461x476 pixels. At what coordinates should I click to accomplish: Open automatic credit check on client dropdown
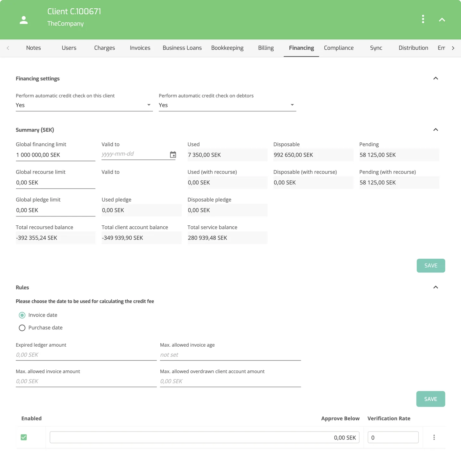click(84, 105)
